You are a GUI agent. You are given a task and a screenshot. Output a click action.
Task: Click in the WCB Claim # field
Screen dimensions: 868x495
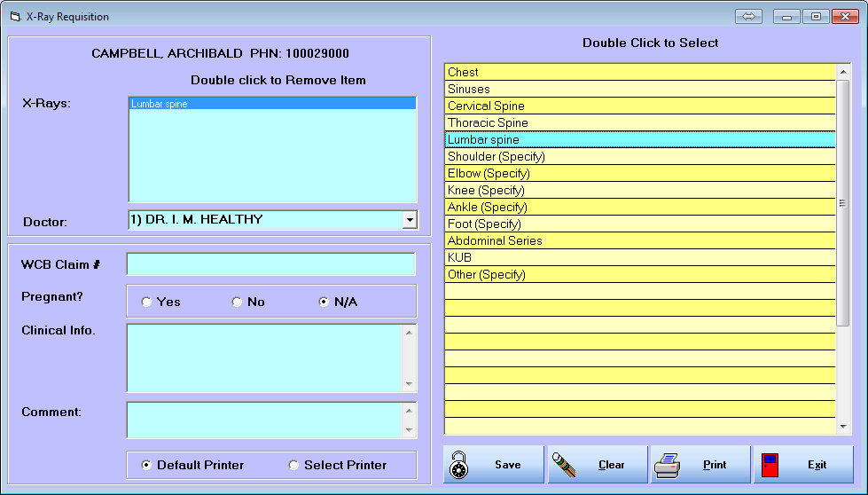point(270,264)
